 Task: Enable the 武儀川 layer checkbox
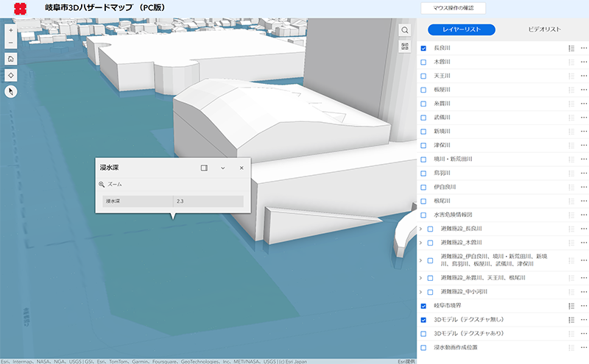[x=423, y=118]
